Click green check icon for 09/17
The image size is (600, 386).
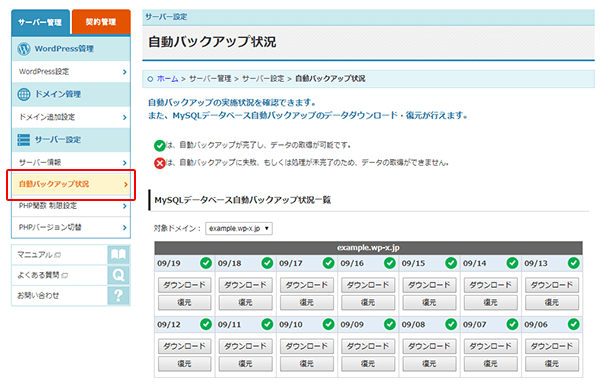(x=328, y=263)
